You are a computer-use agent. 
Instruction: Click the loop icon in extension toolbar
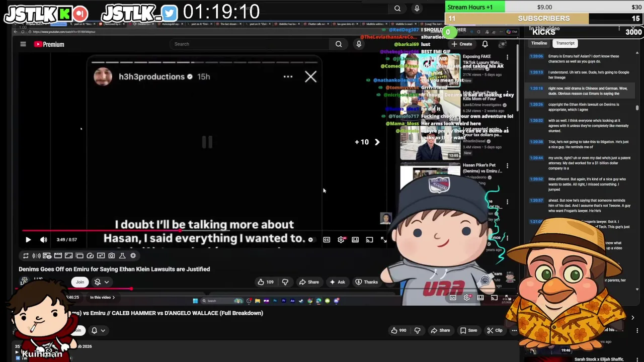coord(26,256)
